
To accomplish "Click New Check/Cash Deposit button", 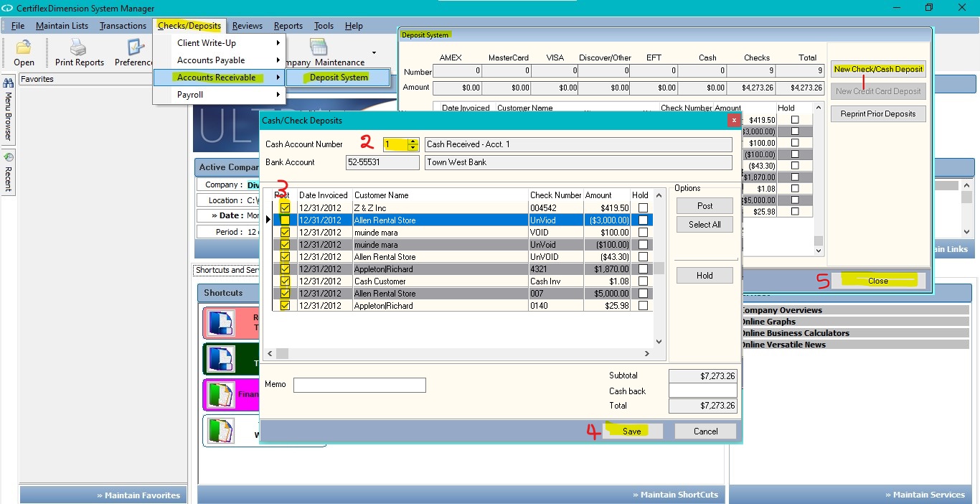I will 879,70.
